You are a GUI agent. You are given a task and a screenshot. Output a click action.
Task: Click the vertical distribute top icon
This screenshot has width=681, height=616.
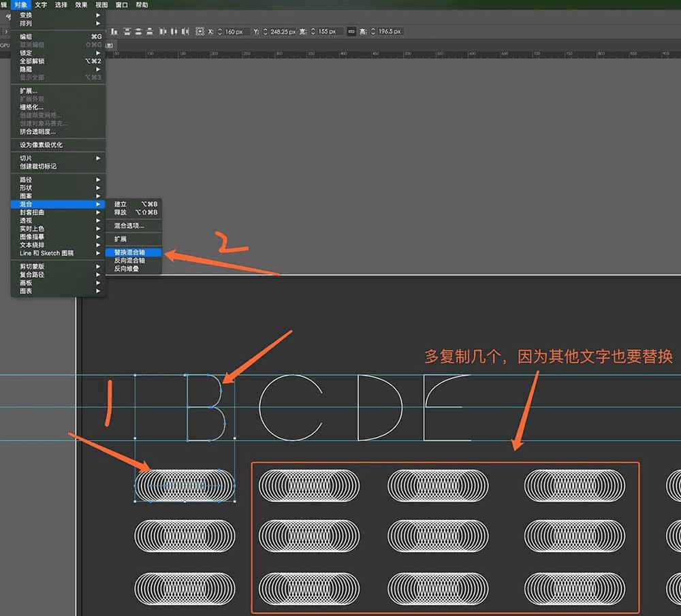pyautogui.click(x=127, y=31)
